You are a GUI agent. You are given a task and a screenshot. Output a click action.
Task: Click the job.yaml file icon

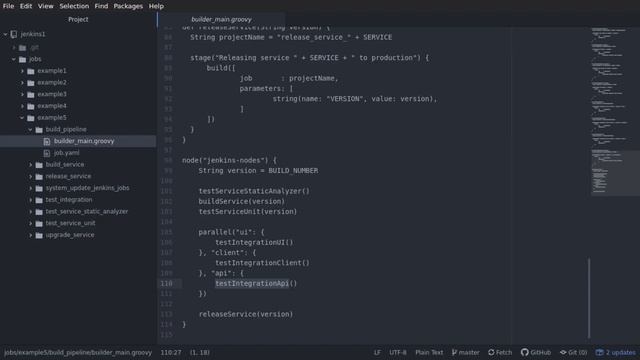(x=47, y=153)
